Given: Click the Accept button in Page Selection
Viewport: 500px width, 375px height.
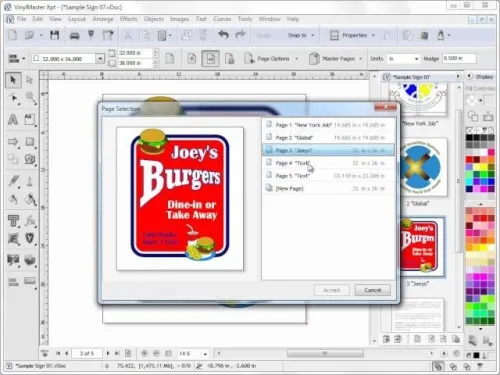Looking at the screenshot, I should tap(332, 290).
